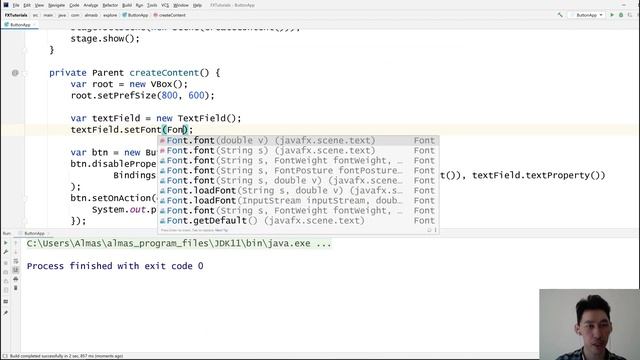Screen dimensions: 640x360
Task: Select ButtonApp tab in Run panel
Action: tap(34, 233)
